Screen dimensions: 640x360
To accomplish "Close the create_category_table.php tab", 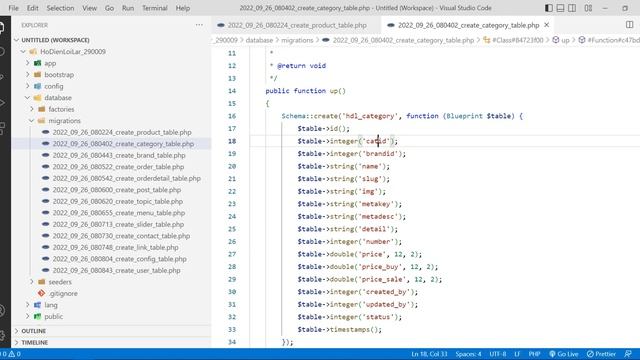I will [547, 25].
